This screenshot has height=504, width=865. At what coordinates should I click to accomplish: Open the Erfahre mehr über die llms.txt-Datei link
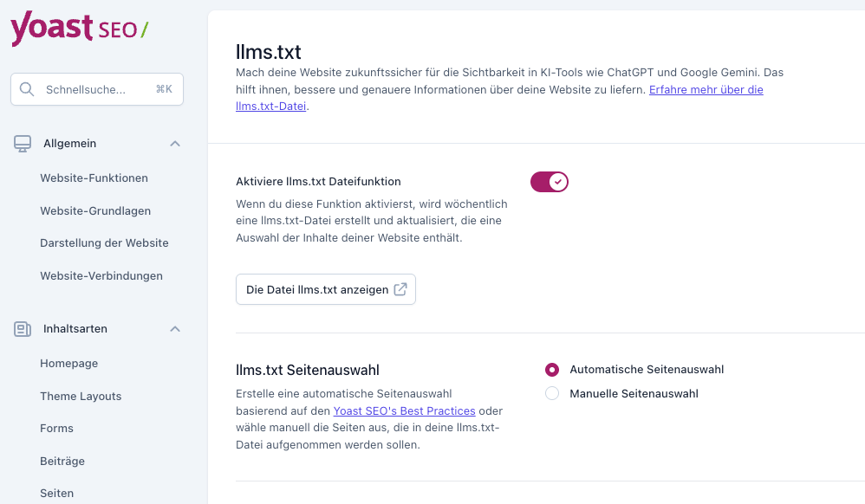706,89
